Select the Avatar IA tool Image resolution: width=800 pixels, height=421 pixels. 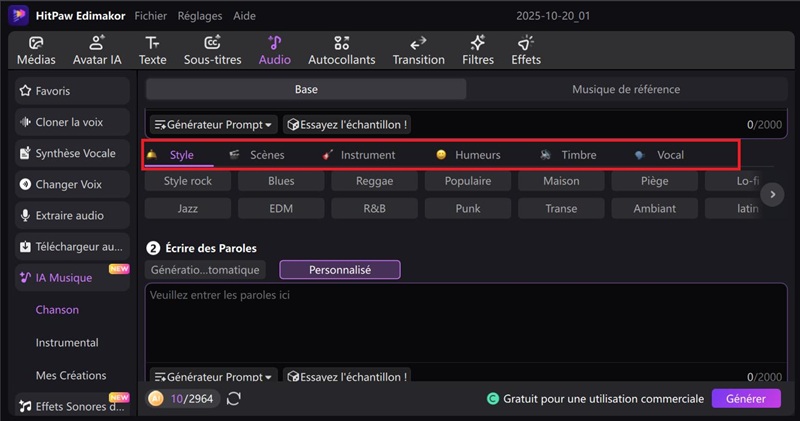[x=97, y=43]
